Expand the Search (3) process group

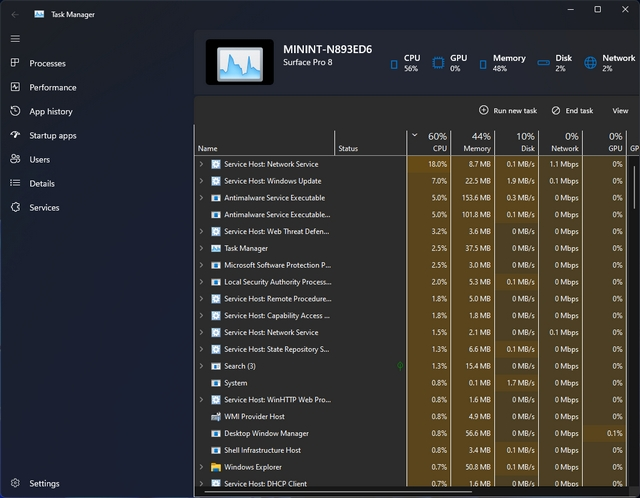[201, 366]
